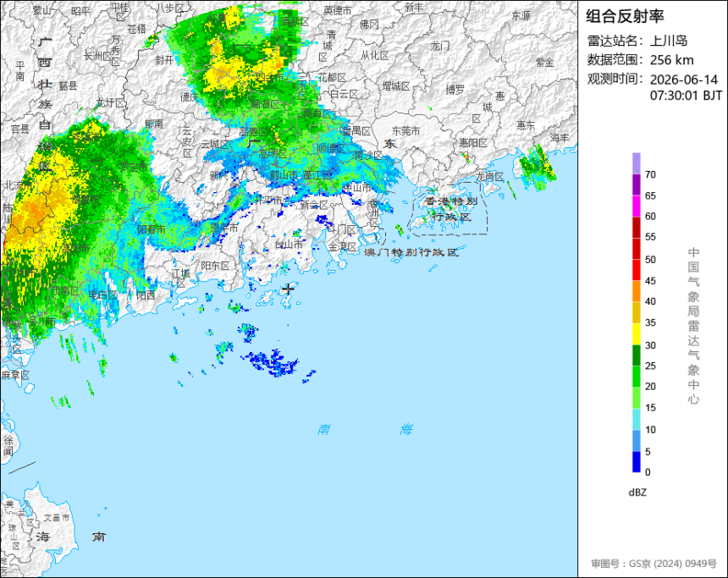
Task: Click the 金湾区 label on the map
Action: (x=343, y=246)
